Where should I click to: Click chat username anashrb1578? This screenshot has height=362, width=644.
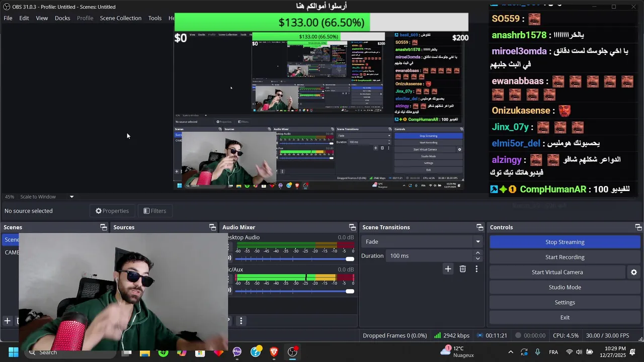pyautogui.click(x=519, y=35)
